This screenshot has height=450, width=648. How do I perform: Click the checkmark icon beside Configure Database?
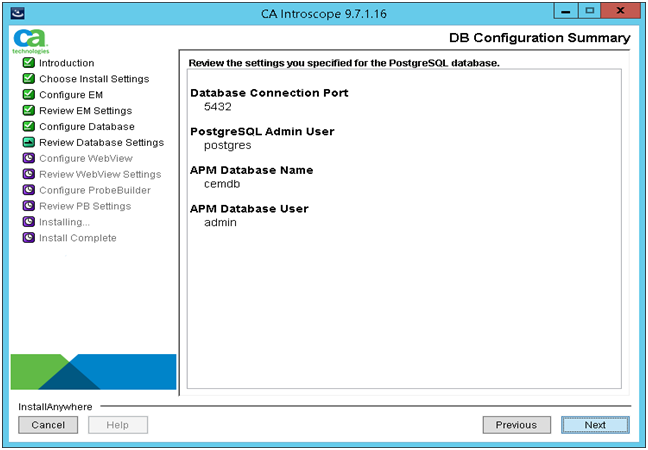(x=29, y=127)
